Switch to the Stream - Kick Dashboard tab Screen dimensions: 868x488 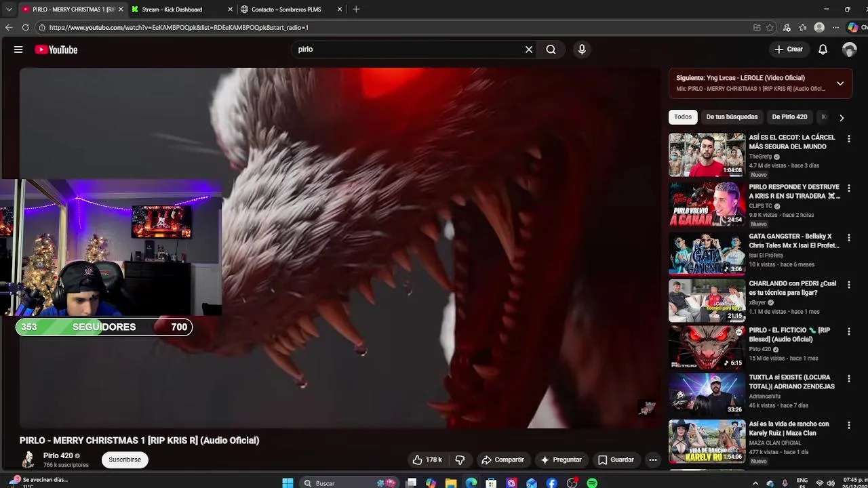pos(172,9)
